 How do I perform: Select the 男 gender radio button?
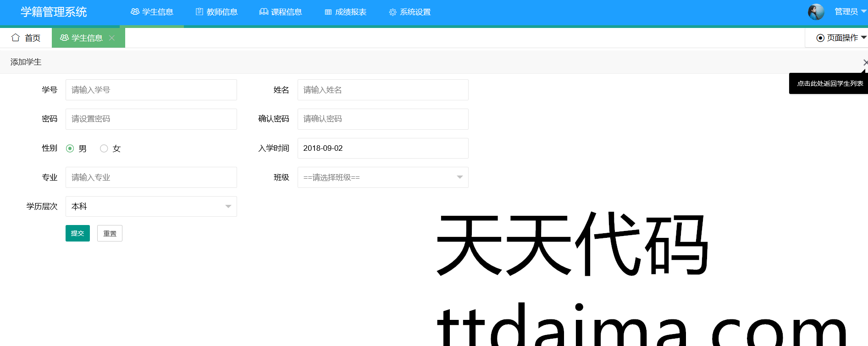70,148
